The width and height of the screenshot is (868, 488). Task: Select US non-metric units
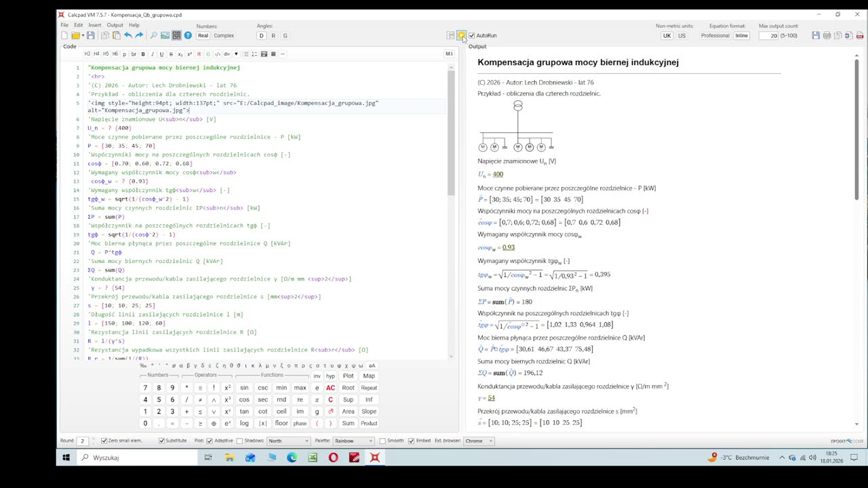[682, 35]
